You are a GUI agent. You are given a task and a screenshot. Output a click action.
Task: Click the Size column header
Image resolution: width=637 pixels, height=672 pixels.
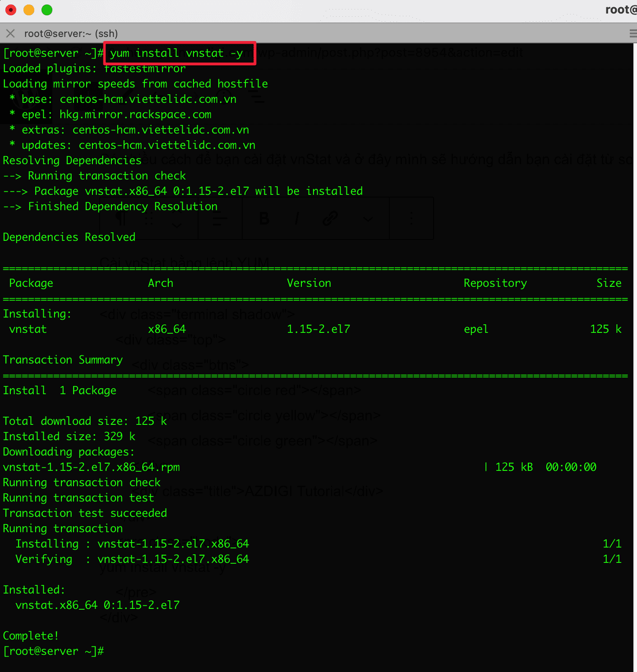(x=609, y=283)
